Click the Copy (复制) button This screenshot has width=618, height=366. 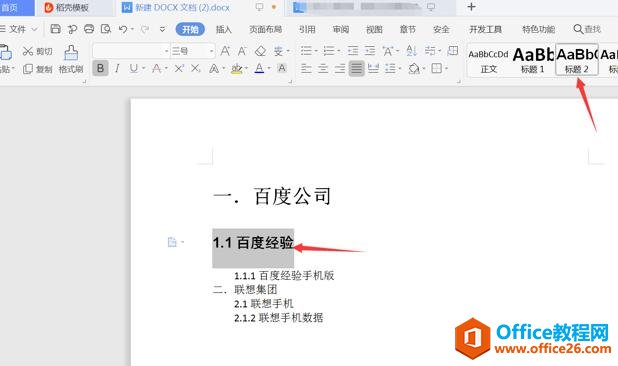37,69
